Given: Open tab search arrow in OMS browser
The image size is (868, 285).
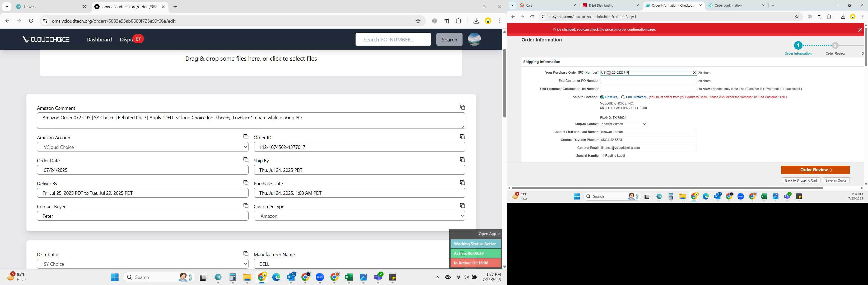Looking at the screenshot, I should [x=7, y=7].
